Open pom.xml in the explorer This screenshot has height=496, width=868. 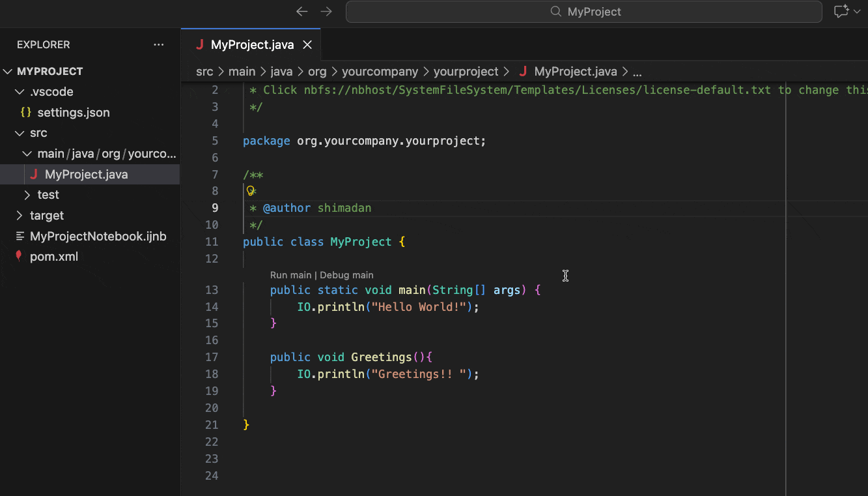point(54,256)
